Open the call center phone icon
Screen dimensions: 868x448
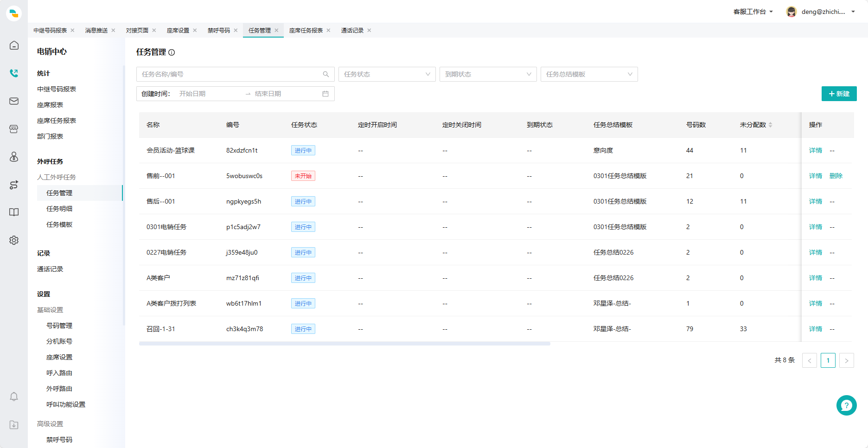14,73
